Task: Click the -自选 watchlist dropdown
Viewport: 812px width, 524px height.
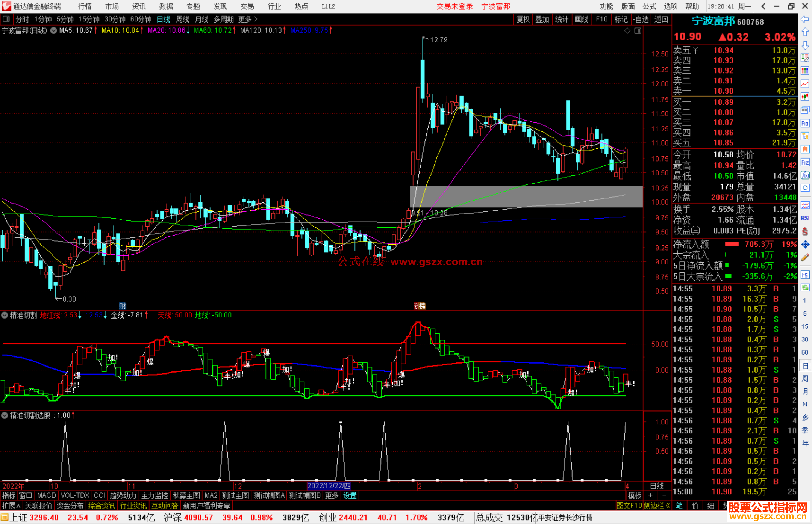Action: tap(641, 19)
